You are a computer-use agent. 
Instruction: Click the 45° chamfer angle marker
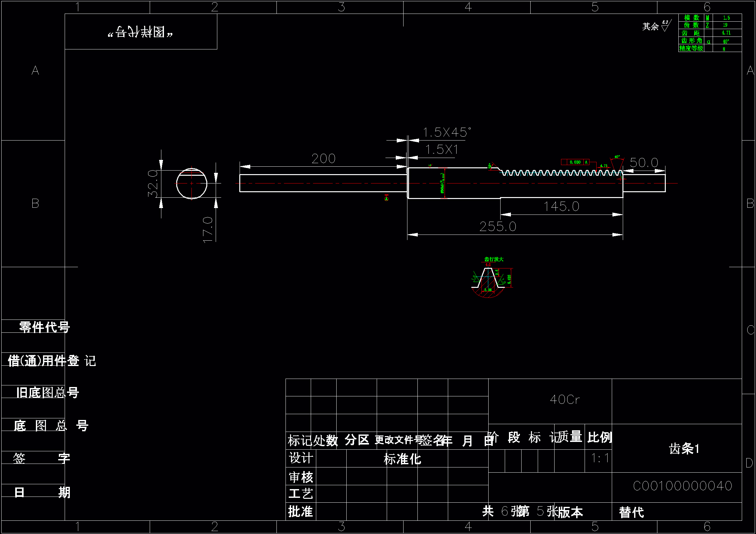pyautogui.click(x=490, y=166)
